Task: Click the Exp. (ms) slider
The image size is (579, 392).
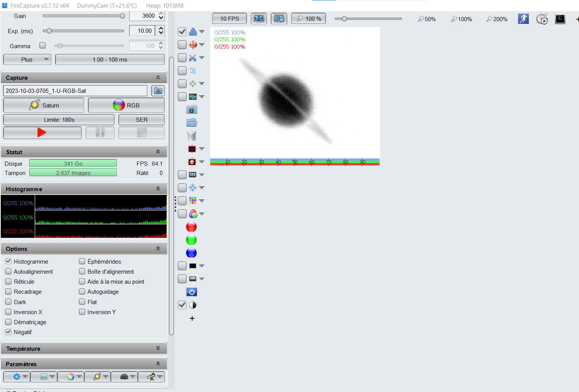Action: point(84,31)
